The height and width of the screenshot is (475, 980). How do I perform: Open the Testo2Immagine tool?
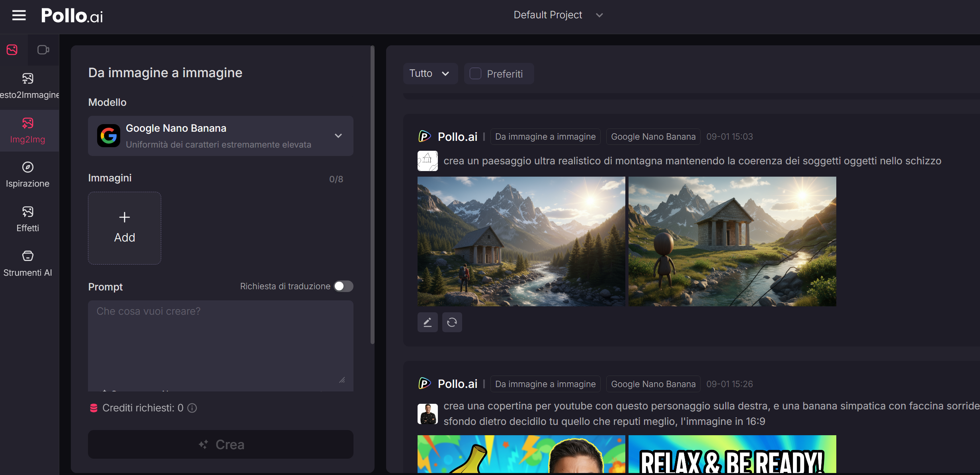coord(29,86)
